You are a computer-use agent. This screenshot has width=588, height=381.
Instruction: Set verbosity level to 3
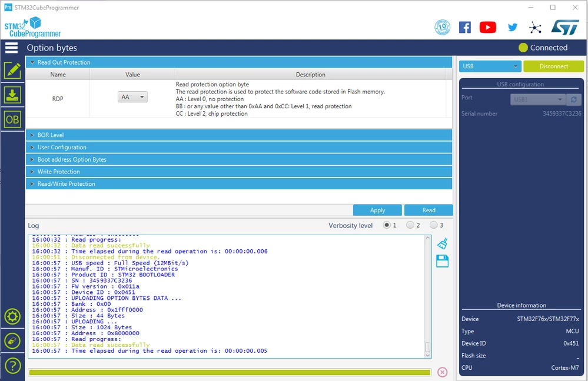point(434,225)
